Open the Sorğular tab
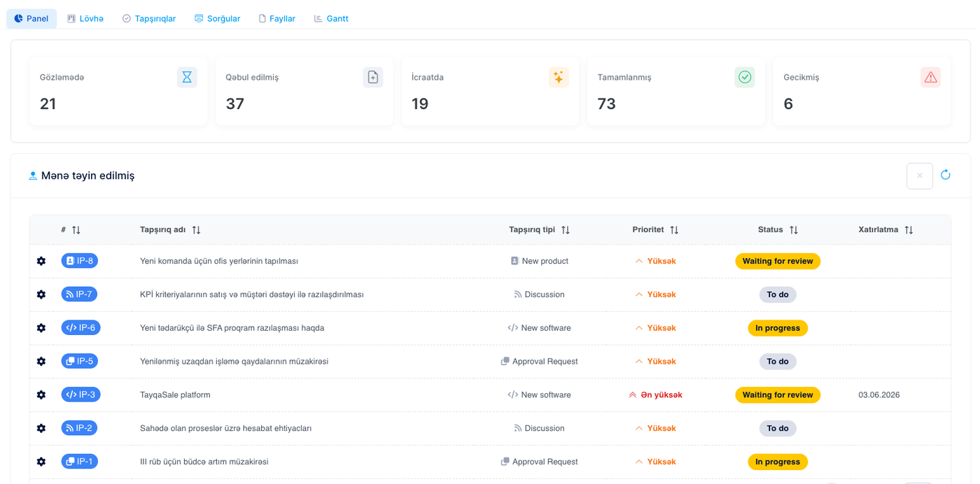This screenshot has height=484, width=980. click(217, 19)
